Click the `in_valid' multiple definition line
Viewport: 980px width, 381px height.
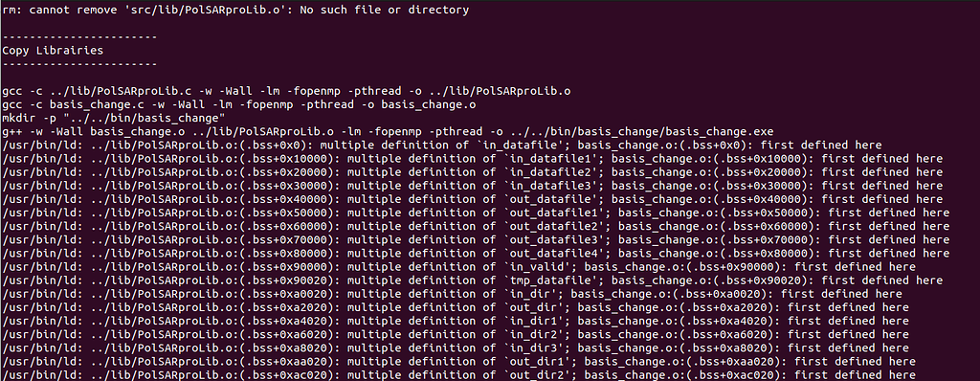click(x=458, y=267)
